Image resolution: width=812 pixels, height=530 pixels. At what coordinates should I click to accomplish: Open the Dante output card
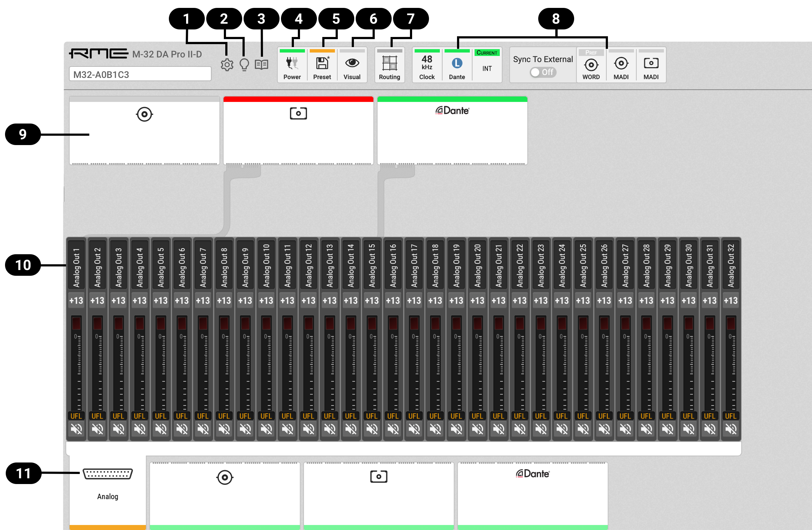point(533,496)
